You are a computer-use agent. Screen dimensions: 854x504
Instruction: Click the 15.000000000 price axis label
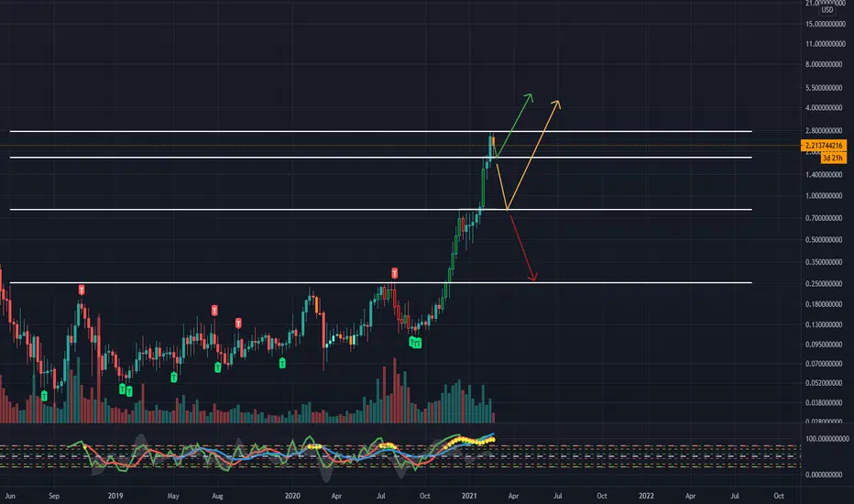coord(826,24)
